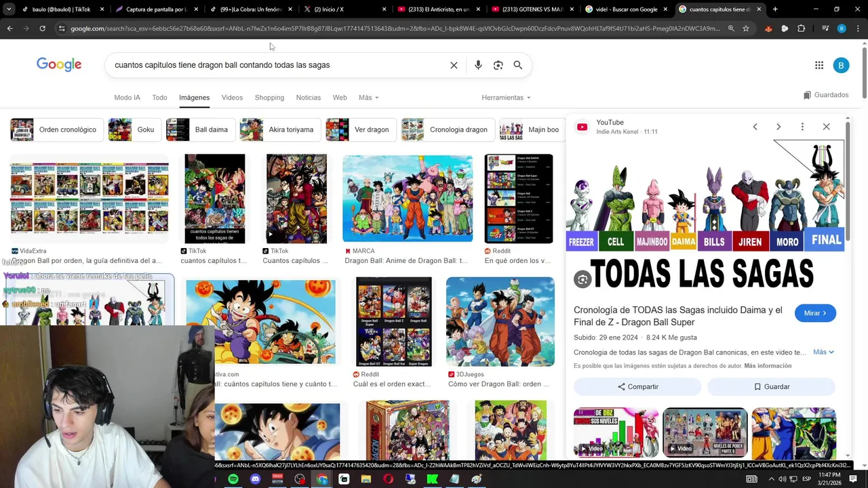Go to the Google logo homepage
The height and width of the screenshot is (488, 868).
pos(59,64)
